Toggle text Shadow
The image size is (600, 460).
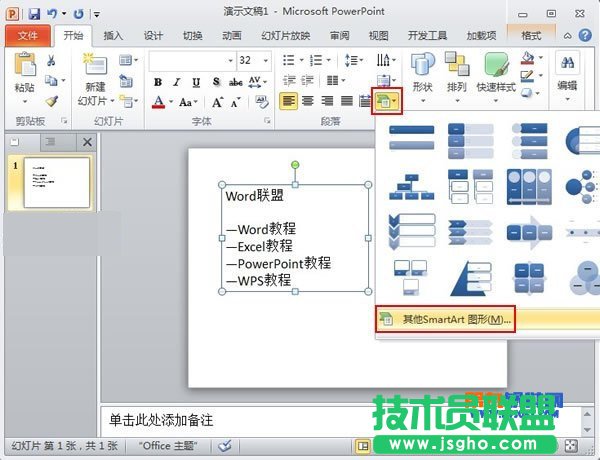[216, 82]
